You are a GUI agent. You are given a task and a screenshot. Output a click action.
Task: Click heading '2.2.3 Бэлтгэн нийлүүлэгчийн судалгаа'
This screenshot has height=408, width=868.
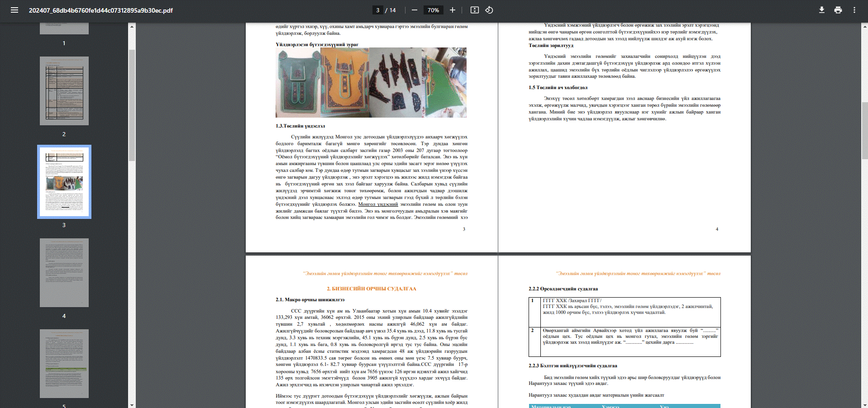[573, 365]
